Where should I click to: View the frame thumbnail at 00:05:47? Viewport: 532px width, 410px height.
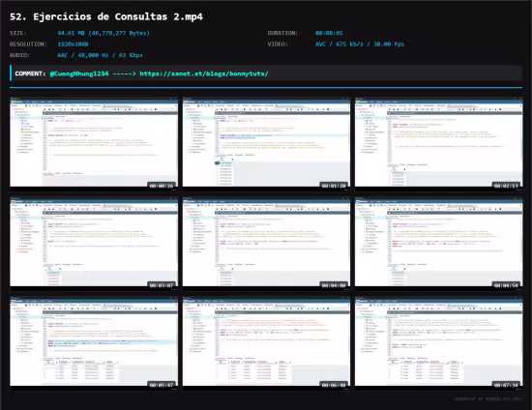94,343
